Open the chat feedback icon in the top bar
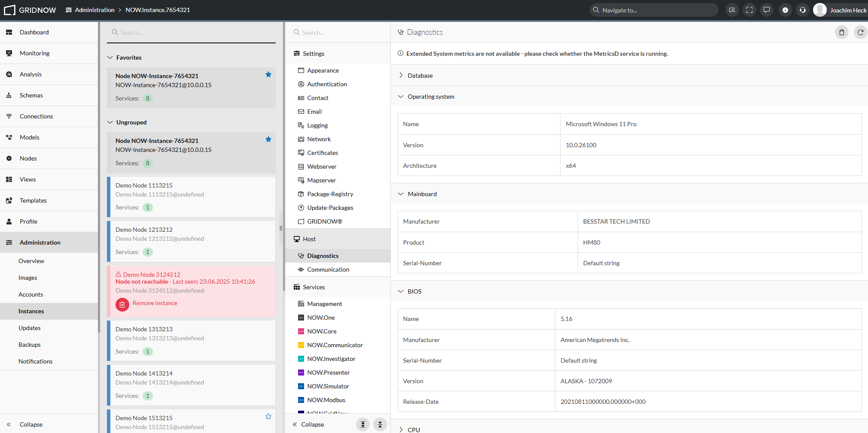The image size is (868, 433). click(767, 10)
